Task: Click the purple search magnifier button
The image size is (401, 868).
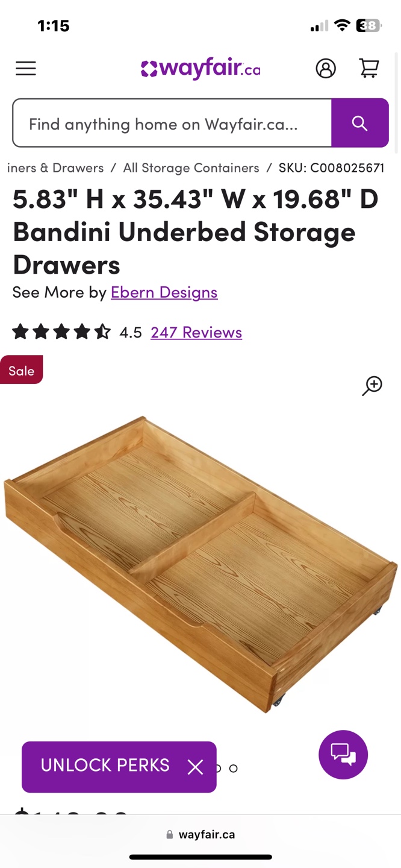Action: 360,123
